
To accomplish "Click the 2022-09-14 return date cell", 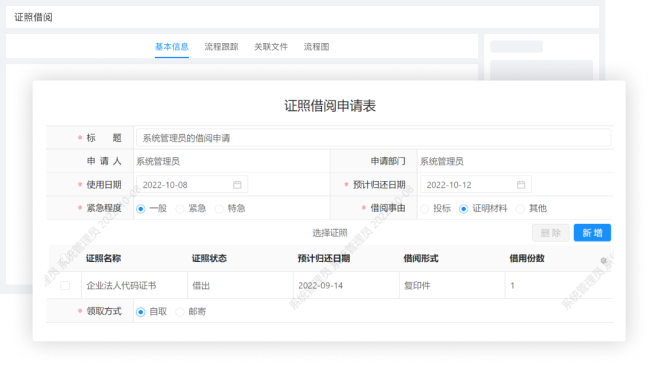I will (x=346, y=285).
